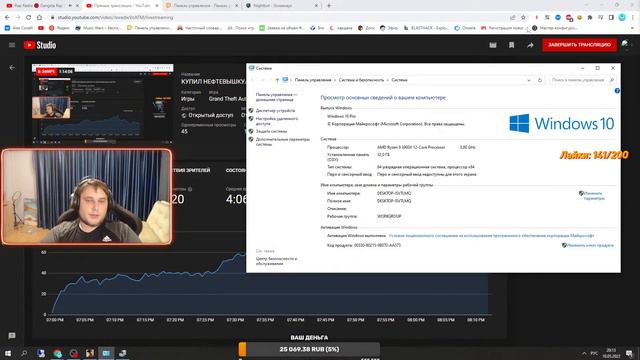Click Панель управления in breadcrumb path
The height and width of the screenshot is (360, 640).
[313, 80]
